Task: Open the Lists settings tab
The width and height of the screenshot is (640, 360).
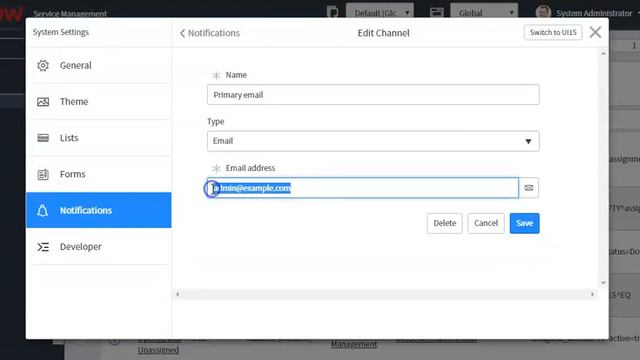Action: (99, 138)
